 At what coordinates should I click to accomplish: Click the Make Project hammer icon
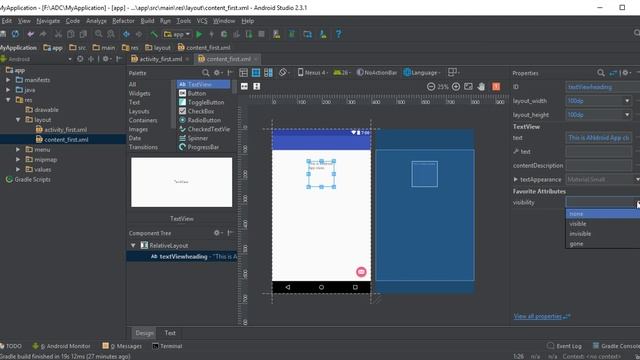coord(154,34)
